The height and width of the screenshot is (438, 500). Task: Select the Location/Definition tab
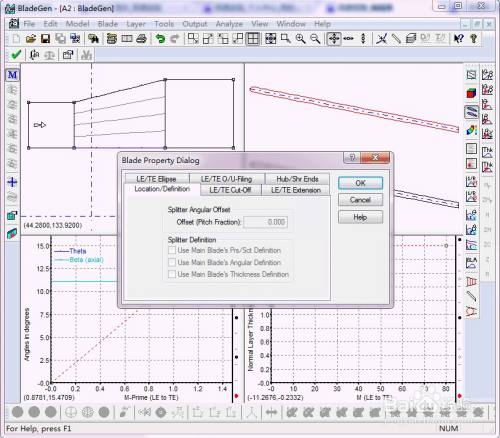tap(162, 189)
